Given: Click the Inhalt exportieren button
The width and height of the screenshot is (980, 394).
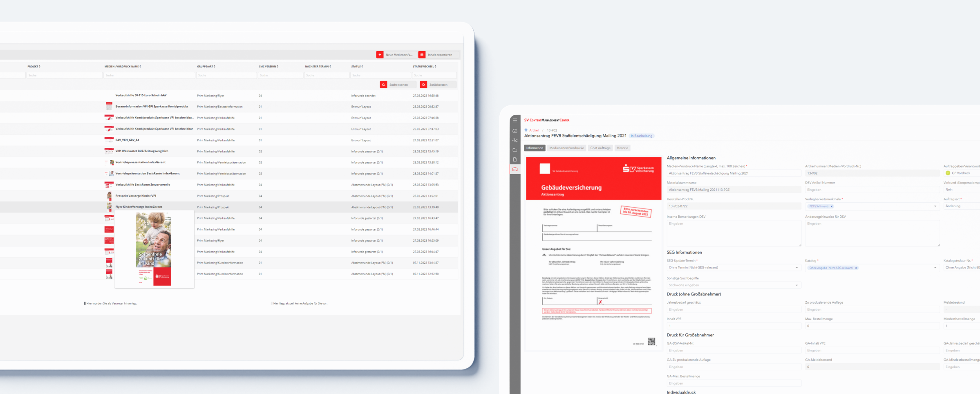Looking at the screenshot, I should click(x=439, y=55).
